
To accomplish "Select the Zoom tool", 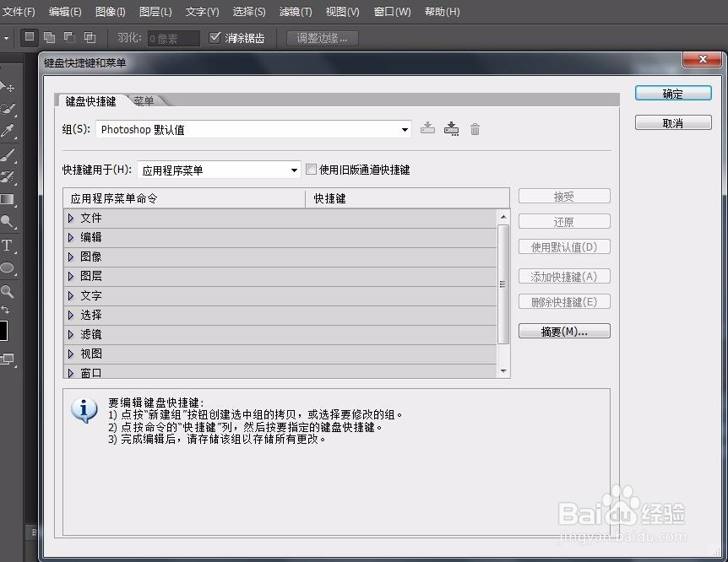I will point(8,291).
